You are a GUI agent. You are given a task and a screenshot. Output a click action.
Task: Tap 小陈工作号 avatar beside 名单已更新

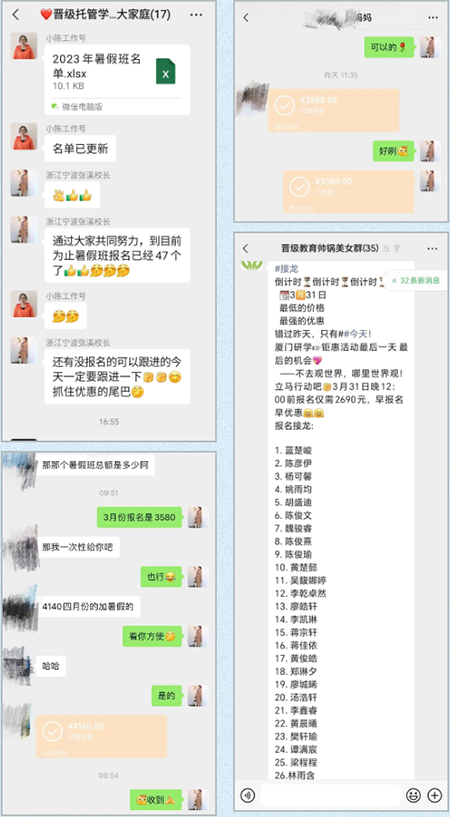24,137
